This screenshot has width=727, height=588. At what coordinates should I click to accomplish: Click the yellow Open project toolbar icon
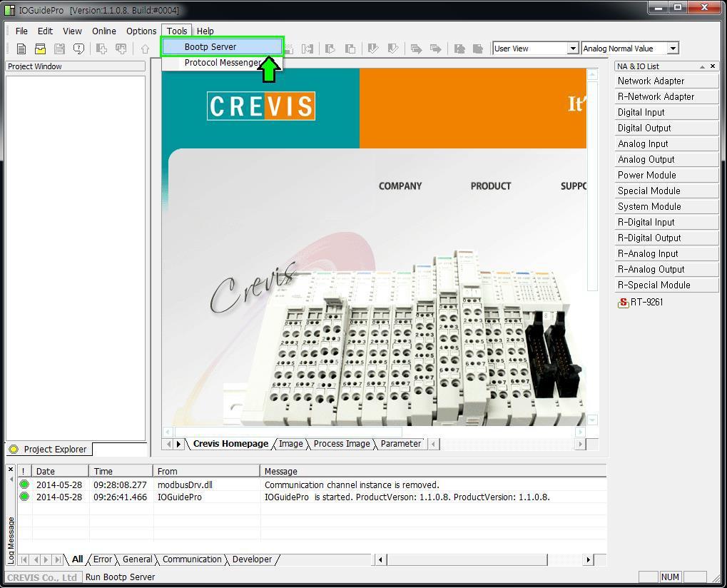point(41,49)
